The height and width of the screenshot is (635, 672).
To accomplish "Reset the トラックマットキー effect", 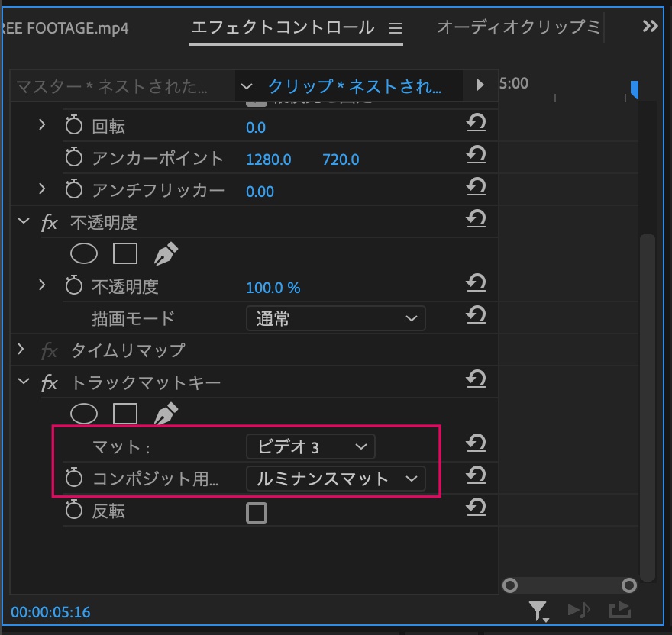I will (x=476, y=379).
